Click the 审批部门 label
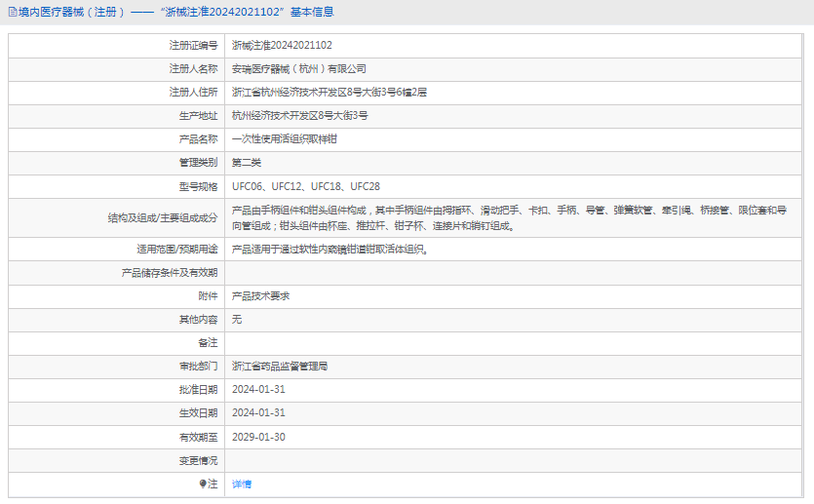This screenshot has height=504, width=814. tap(198, 367)
